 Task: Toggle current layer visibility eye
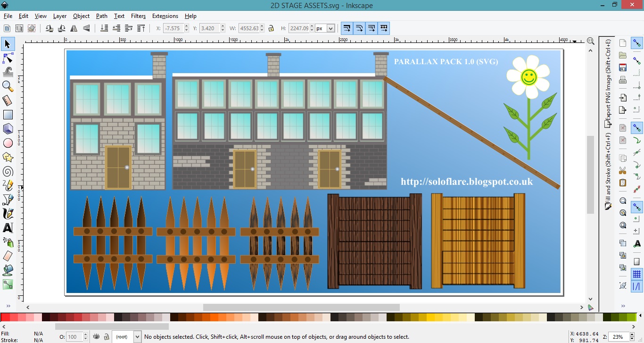tap(97, 337)
